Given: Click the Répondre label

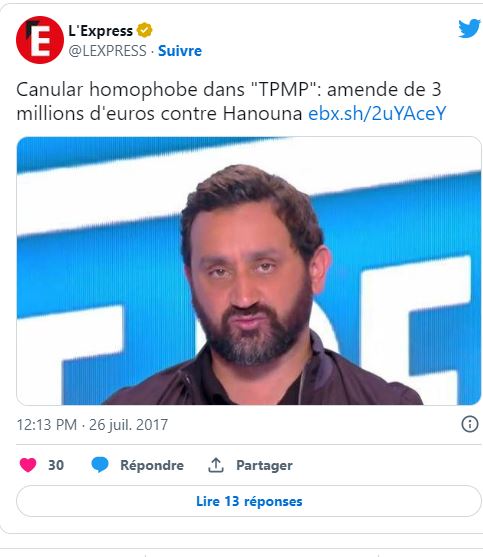Looking at the screenshot, I should [x=152, y=465].
